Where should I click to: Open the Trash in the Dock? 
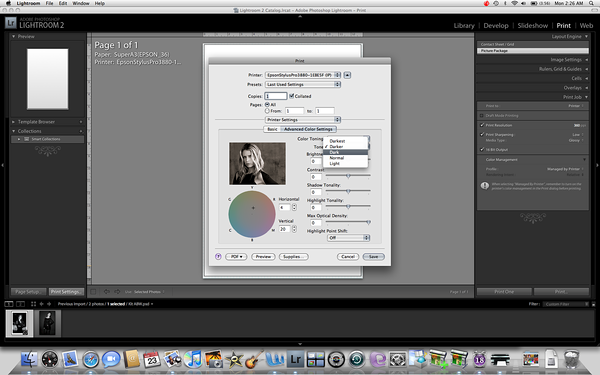coord(571,359)
